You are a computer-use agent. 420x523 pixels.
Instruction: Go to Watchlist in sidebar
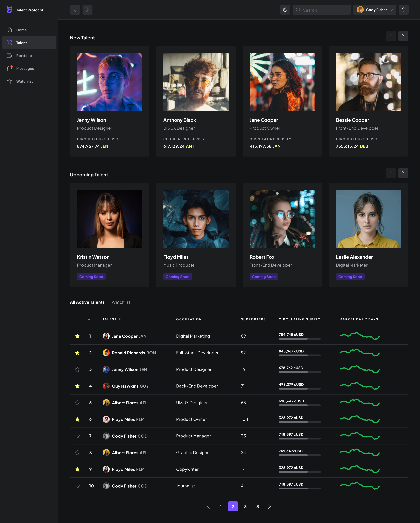pyautogui.click(x=24, y=81)
